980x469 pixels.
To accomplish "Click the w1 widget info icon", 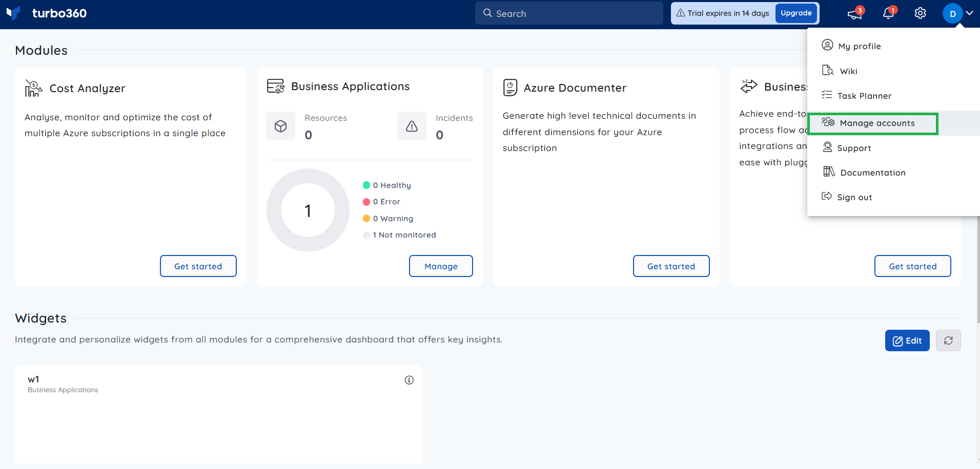I will pyautogui.click(x=409, y=380).
